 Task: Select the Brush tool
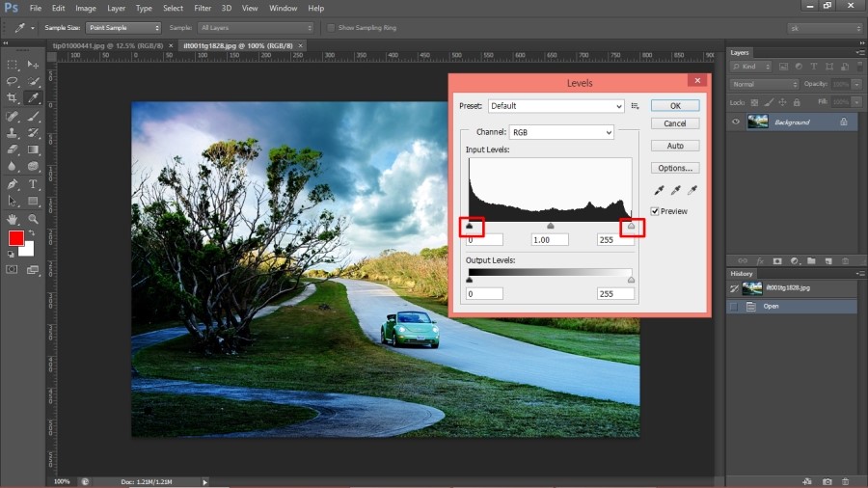click(x=33, y=116)
